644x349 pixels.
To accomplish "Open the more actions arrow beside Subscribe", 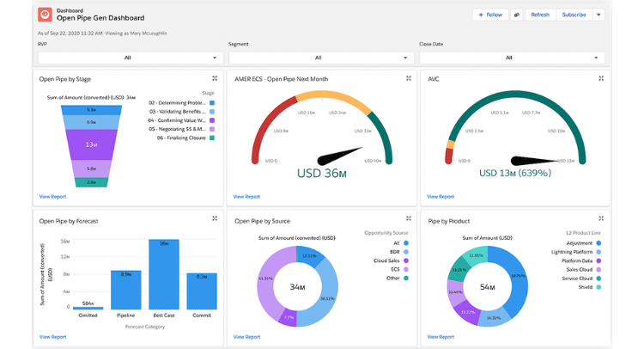I will (598, 15).
